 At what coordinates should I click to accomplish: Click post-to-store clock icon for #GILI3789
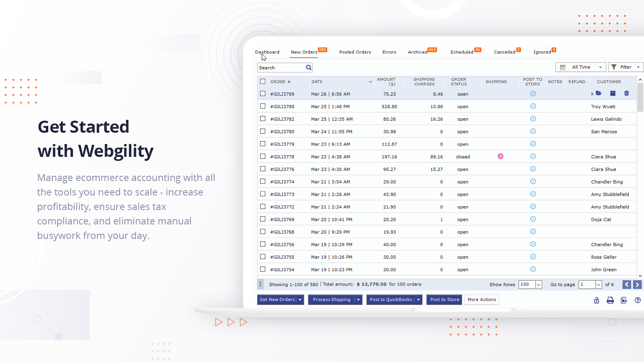533,94
